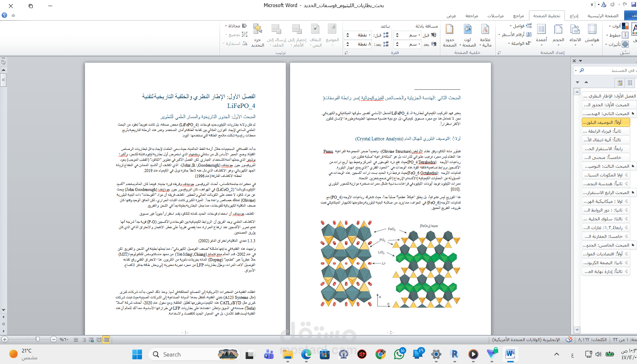Collapse the 'المبحث الخامس: الجدو...' heading

(x=633, y=245)
